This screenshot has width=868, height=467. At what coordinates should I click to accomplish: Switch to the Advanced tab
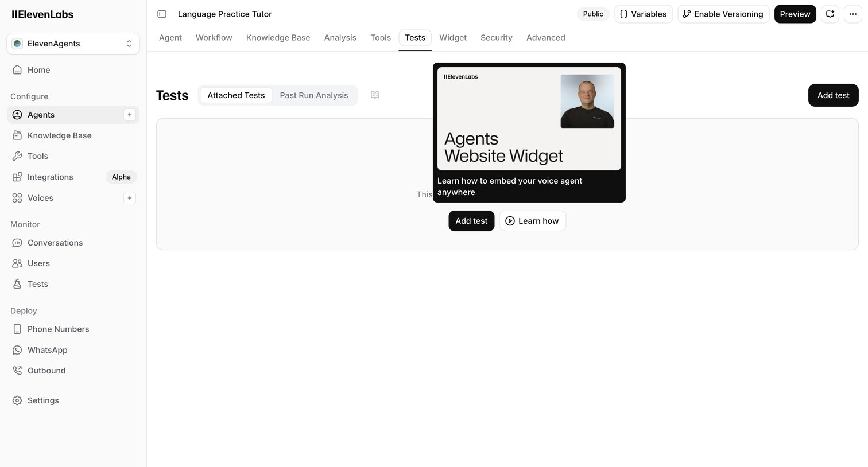coord(546,38)
